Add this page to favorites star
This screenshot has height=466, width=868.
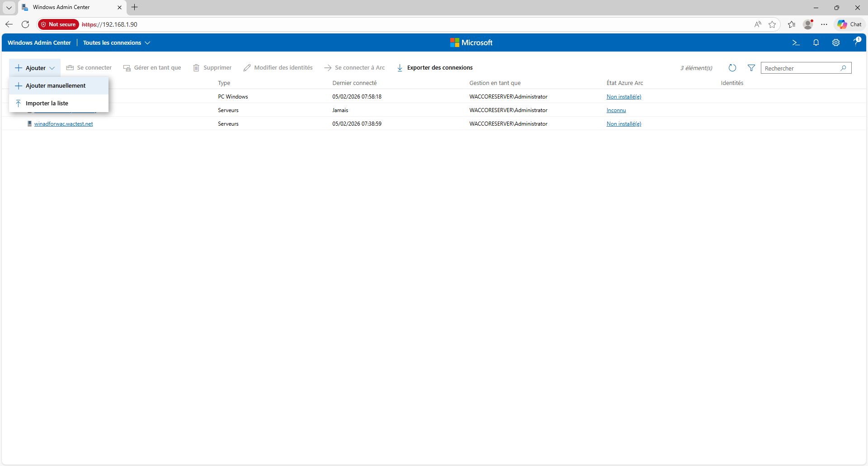[x=772, y=24]
